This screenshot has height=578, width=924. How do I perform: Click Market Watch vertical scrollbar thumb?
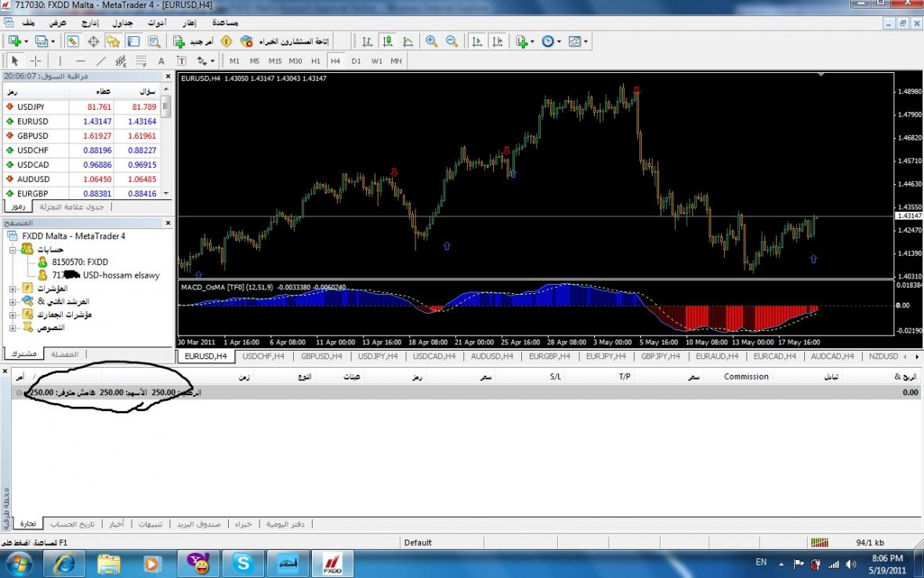[165, 107]
